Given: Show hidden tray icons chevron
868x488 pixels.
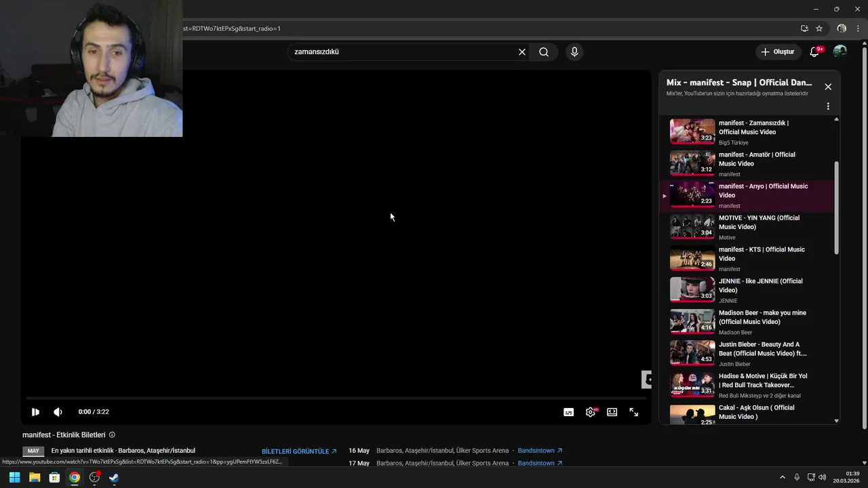Looking at the screenshot, I should pos(782,477).
